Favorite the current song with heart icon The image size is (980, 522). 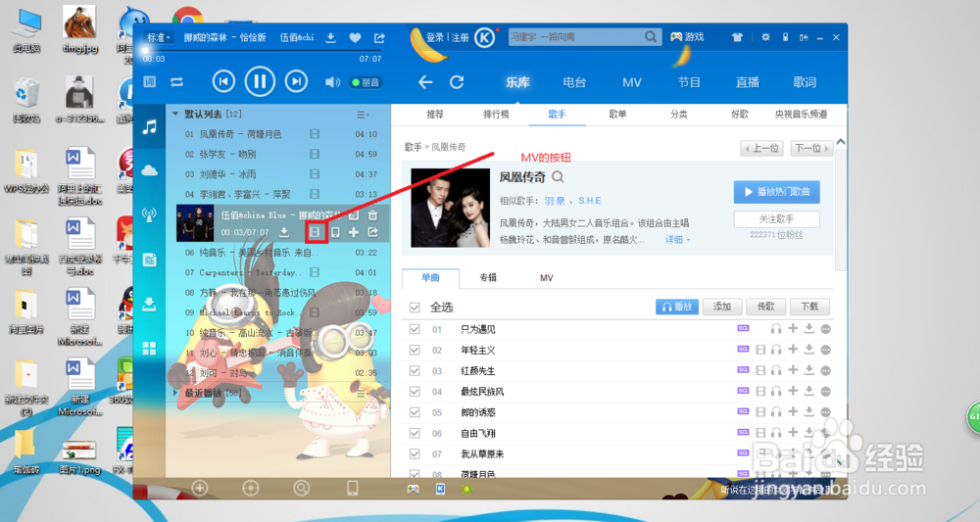point(355,38)
